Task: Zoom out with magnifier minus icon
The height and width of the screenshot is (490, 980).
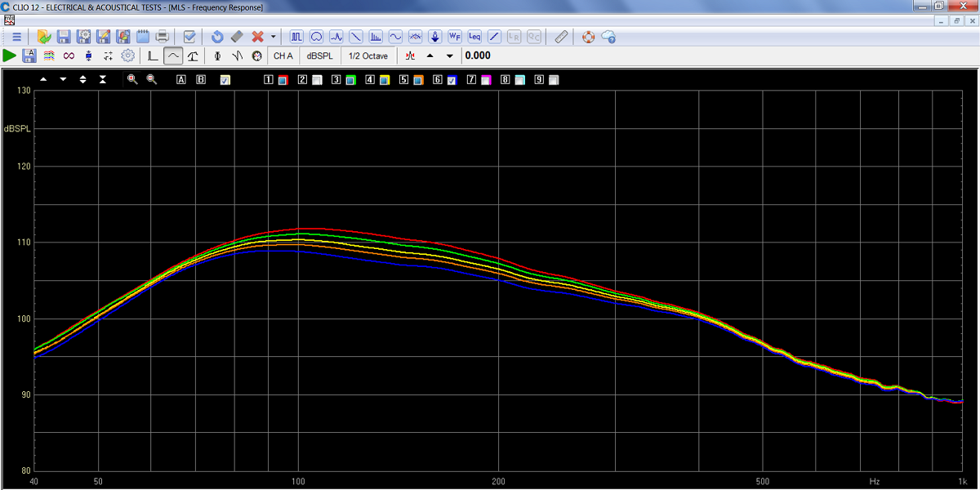Action: (151, 79)
